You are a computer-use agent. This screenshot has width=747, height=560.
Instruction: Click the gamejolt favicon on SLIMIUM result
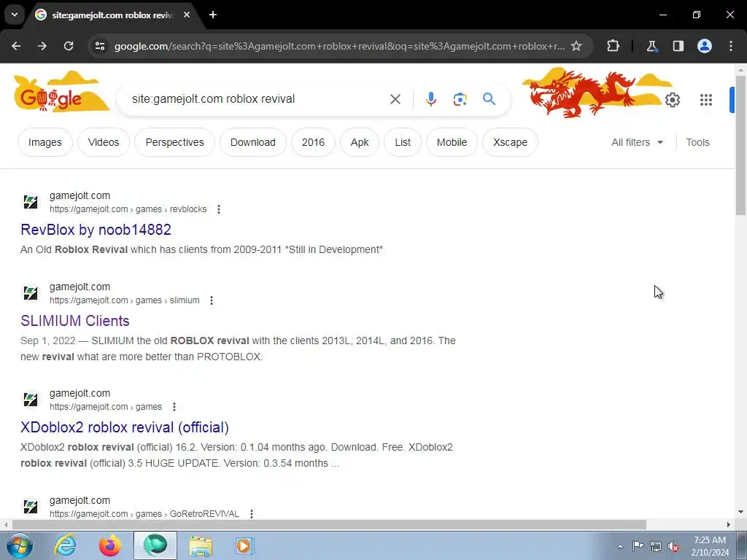[31, 293]
